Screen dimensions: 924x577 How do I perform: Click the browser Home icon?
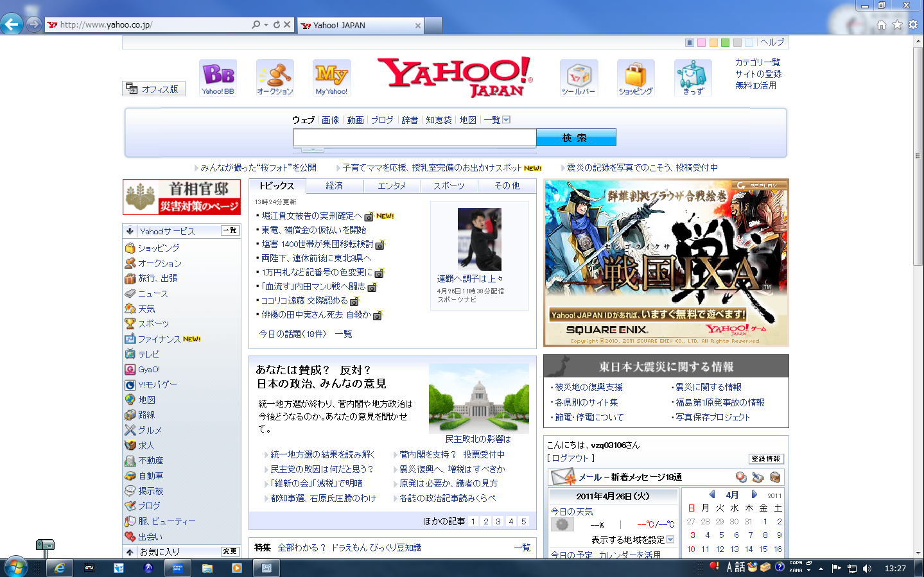point(882,24)
